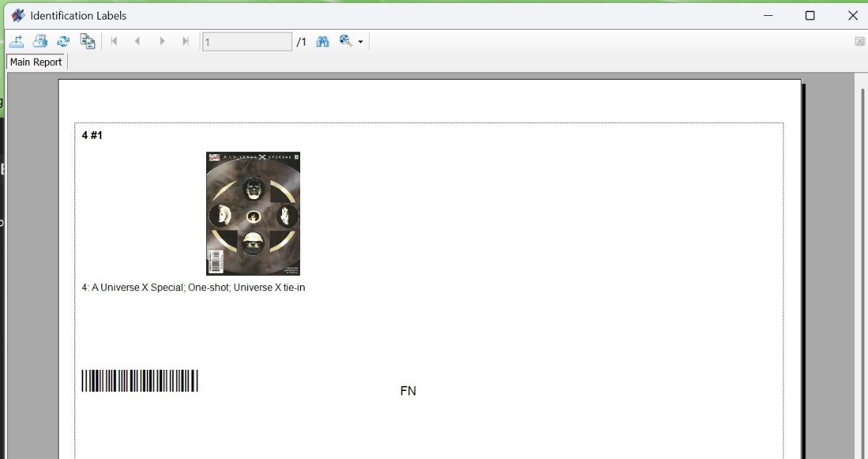This screenshot has height=459, width=868.
Task: Click the Export Report icon
Action: [17, 41]
